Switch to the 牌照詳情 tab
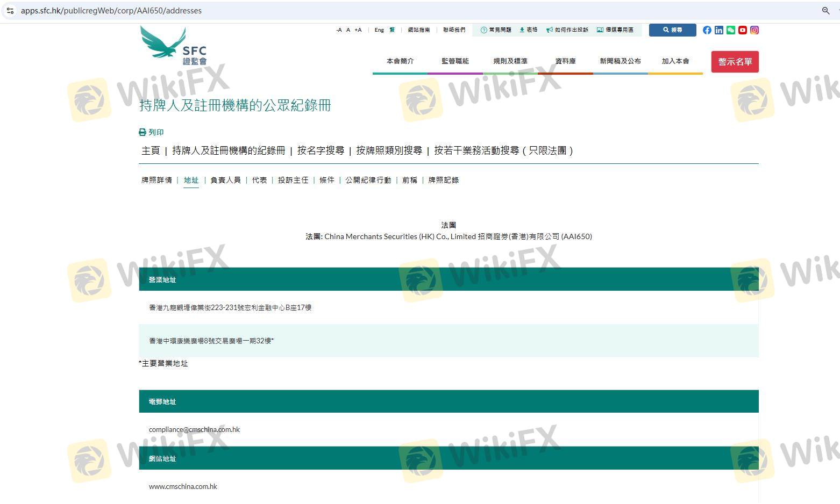Screen dimensions: 840x504 click(x=156, y=180)
